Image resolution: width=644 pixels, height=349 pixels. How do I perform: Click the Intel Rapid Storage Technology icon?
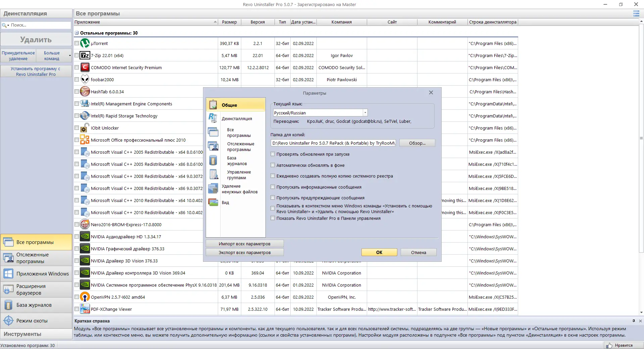point(85,116)
